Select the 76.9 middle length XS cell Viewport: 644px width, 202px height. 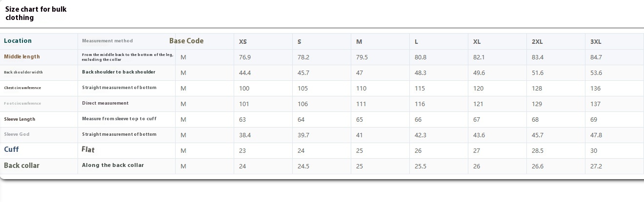(245, 57)
